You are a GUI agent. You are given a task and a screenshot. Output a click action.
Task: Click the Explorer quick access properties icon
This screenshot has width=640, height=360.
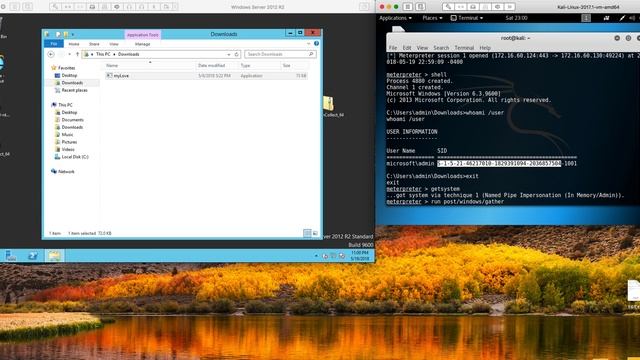pyautogui.click(x=58, y=34)
